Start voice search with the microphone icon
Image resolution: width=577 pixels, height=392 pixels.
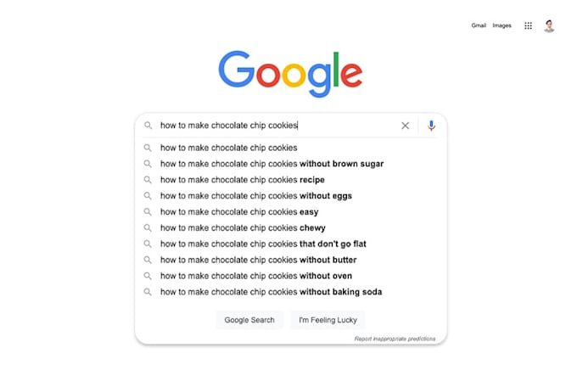tap(431, 126)
